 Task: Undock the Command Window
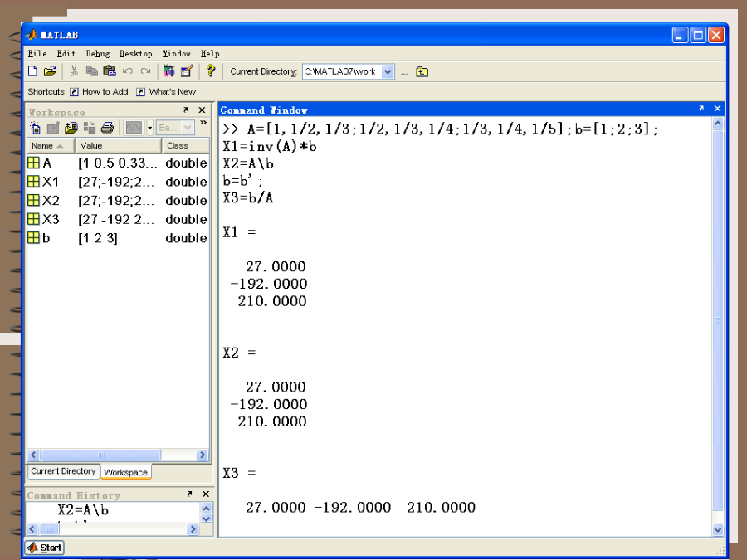tap(701, 109)
